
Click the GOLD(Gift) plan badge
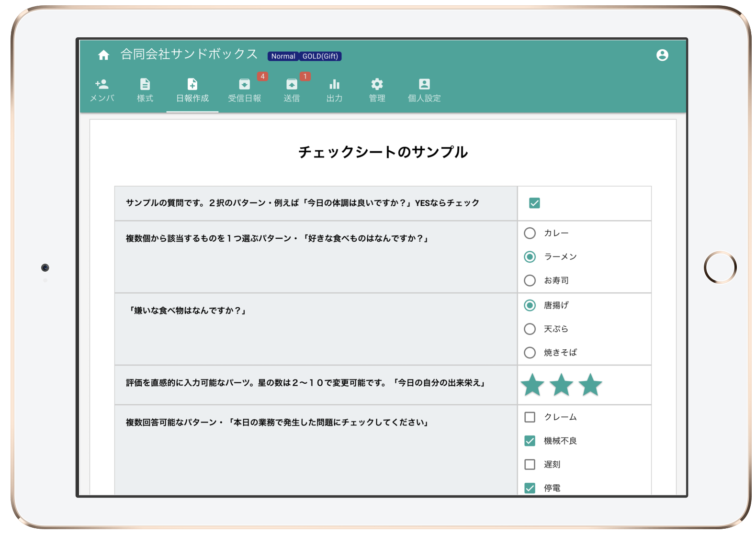320,56
